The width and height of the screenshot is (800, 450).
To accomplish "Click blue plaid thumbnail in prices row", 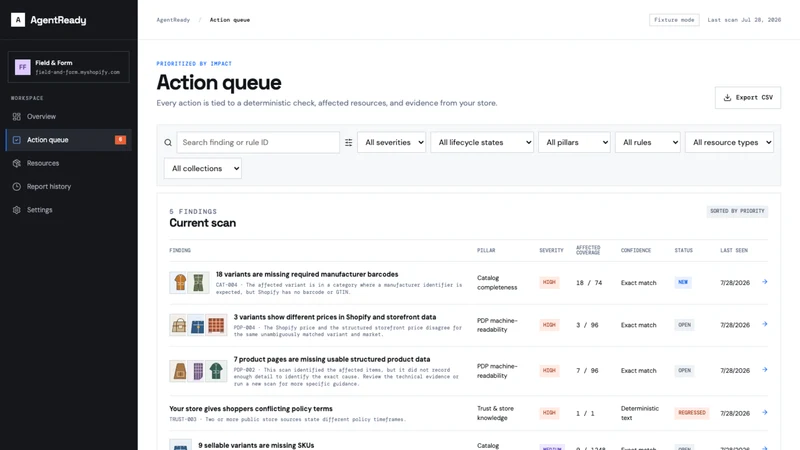I will tap(197, 325).
